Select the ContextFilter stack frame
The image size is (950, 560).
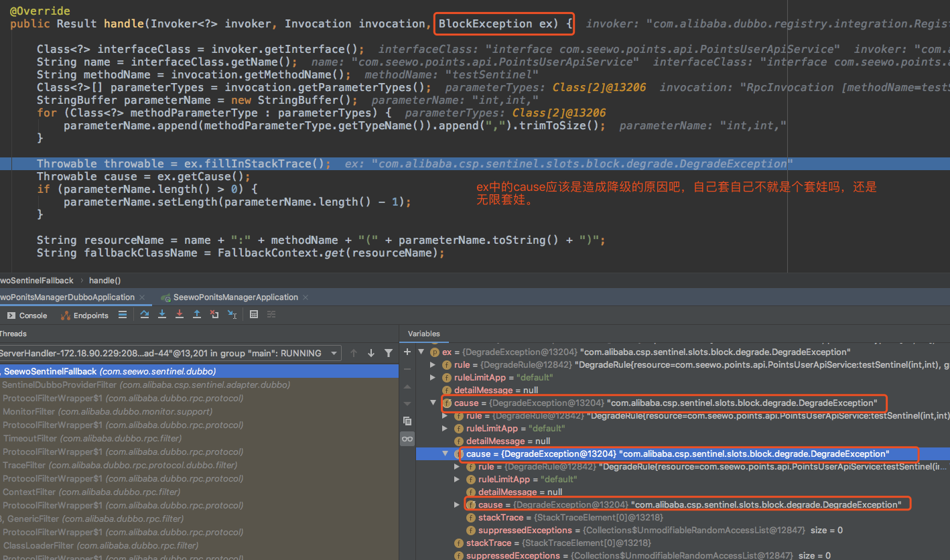click(199, 492)
